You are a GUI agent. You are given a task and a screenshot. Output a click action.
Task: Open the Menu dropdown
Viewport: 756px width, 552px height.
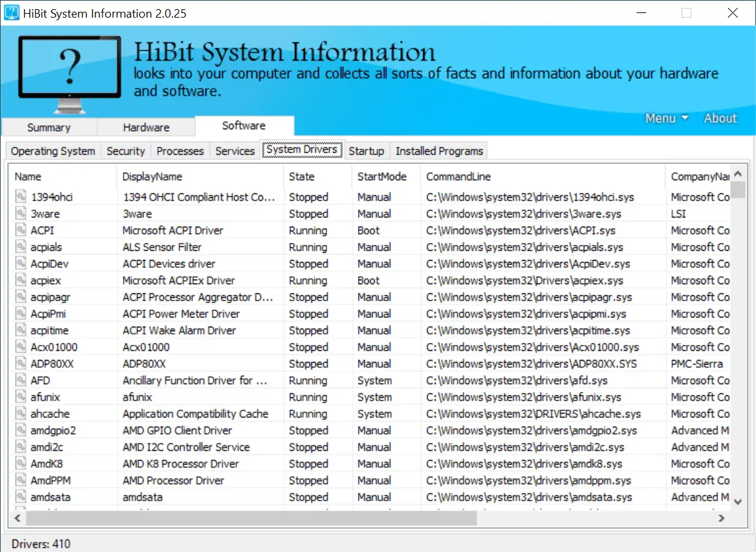tap(667, 118)
